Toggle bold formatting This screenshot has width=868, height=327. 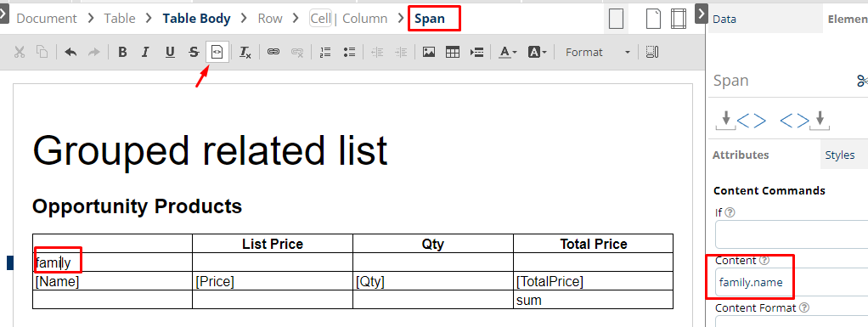[123, 52]
